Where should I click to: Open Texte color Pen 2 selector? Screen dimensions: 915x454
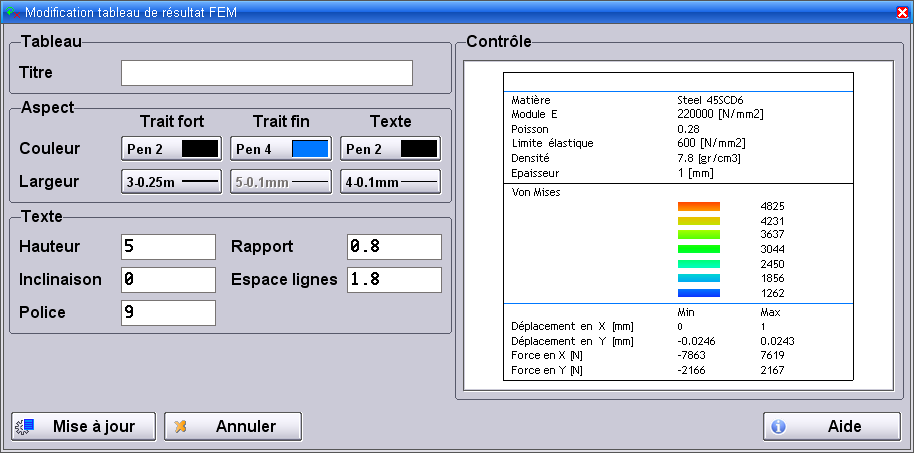(x=391, y=149)
